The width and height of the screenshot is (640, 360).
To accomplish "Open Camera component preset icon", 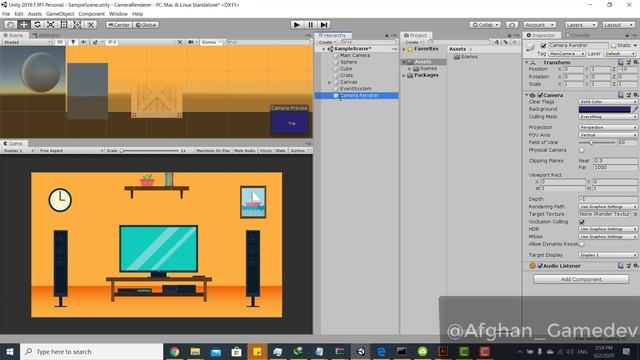I will (x=628, y=95).
